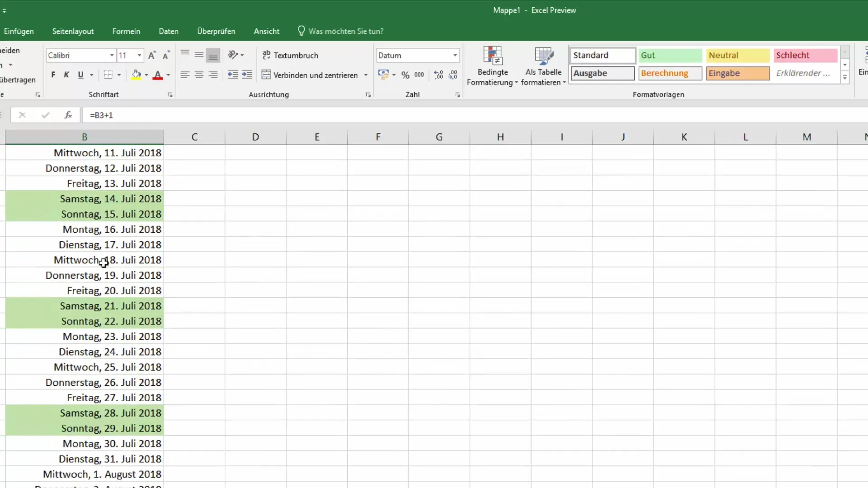This screenshot has height=488, width=868.
Task: Switch to the Einfügen tab
Action: [19, 31]
